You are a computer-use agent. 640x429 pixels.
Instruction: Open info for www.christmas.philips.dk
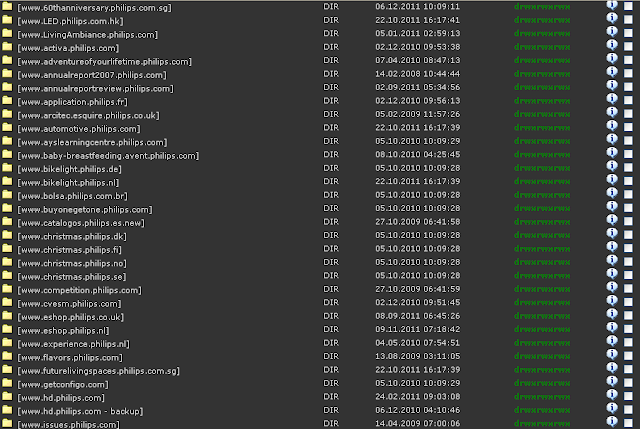coord(611,233)
